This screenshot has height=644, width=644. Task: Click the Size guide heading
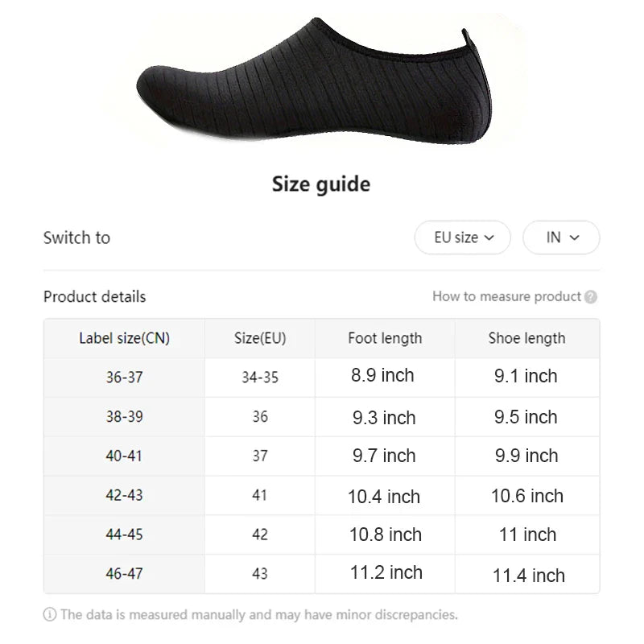pos(321,184)
